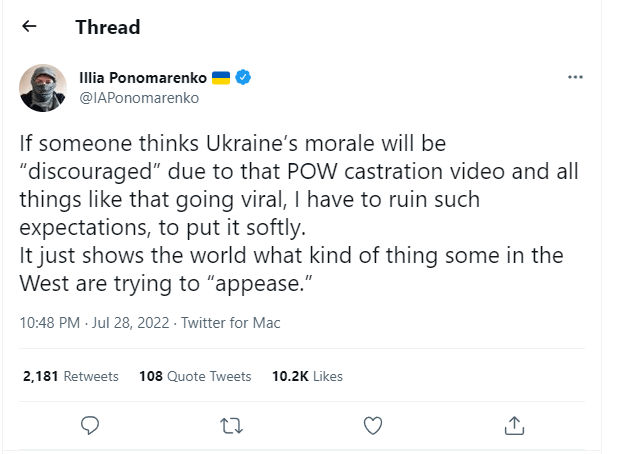Click the Thread page heading
The image size is (623, 454).
pyautogui.click(x=108, y=27)
